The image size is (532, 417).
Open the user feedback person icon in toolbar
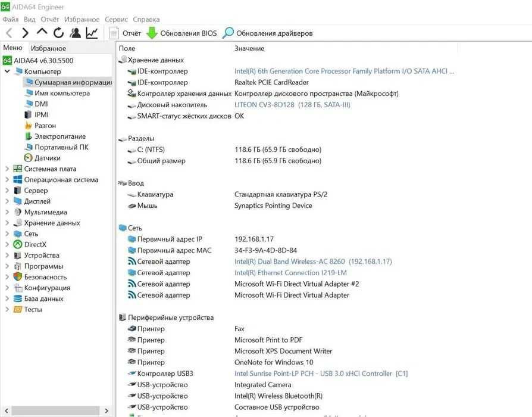[76, 33]
